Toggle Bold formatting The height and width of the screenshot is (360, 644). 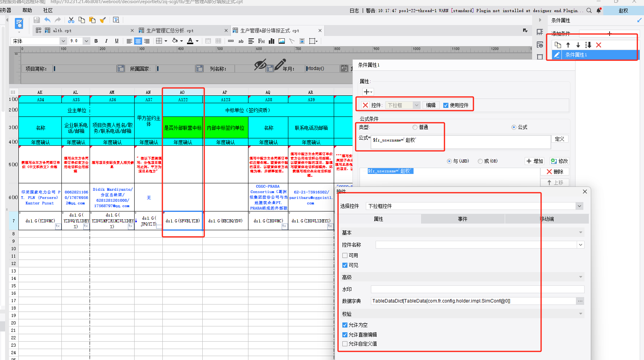tap(96, 41)
